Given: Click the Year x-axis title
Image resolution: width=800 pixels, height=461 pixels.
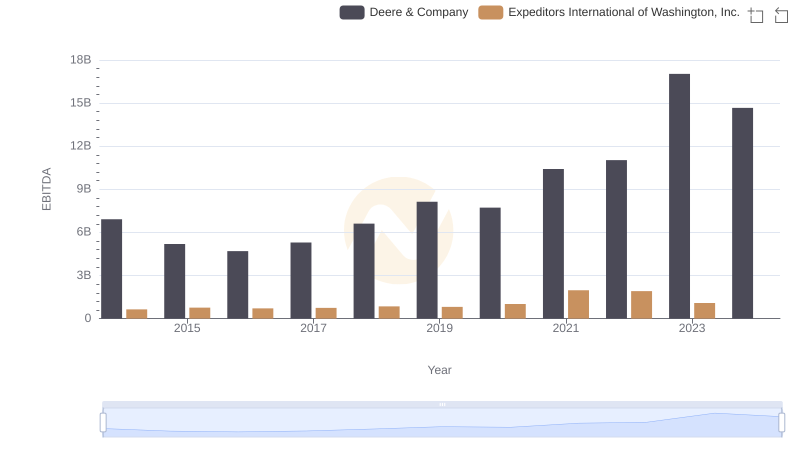Looking at the screenshot, I should coord(440,370).
